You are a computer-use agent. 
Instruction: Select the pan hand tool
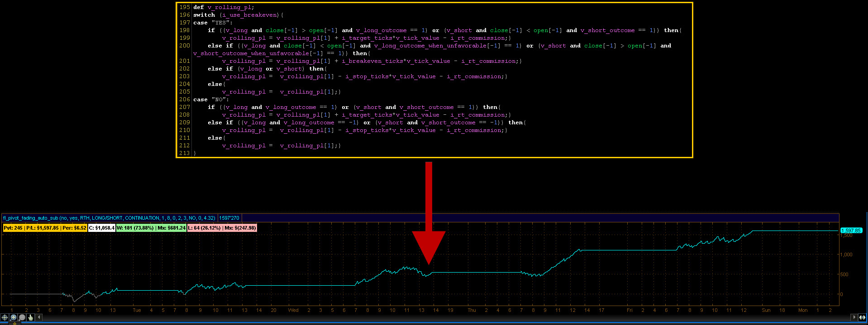tap(30, 317)
